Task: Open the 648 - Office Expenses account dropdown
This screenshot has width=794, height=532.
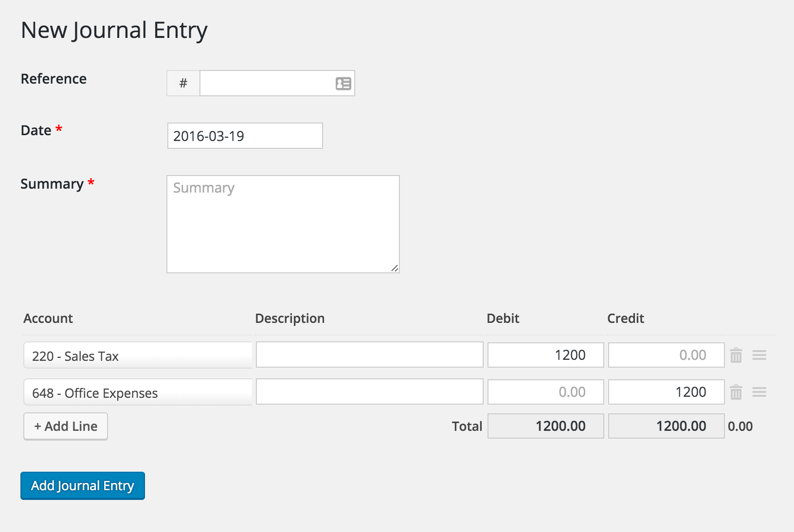Action: (x=138, y=392)
